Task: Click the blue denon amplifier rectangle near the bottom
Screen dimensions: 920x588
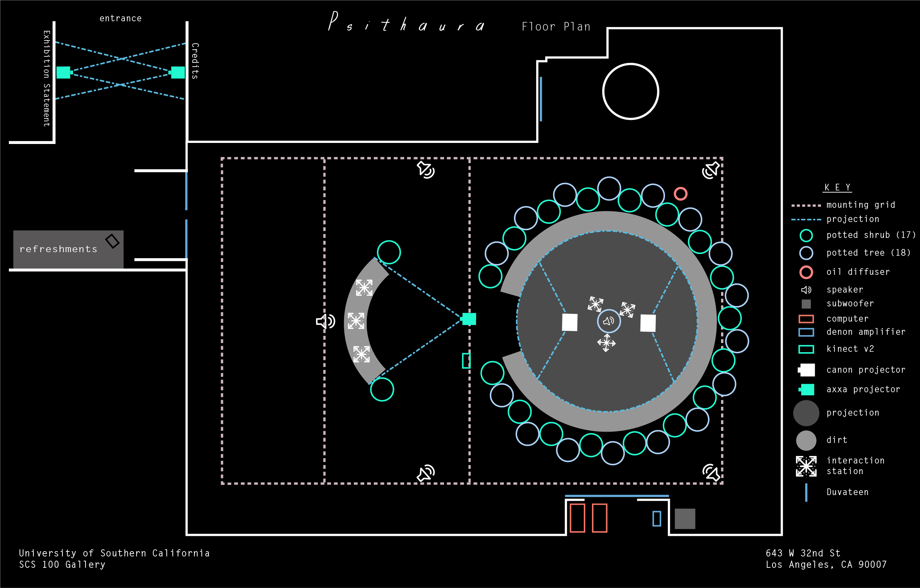Action: 656,518
